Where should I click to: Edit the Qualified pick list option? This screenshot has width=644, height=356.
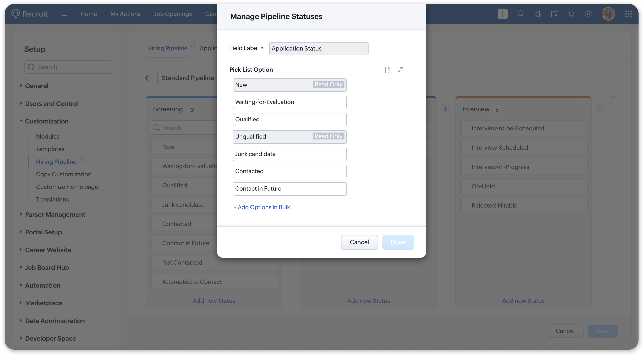[290, 120]
